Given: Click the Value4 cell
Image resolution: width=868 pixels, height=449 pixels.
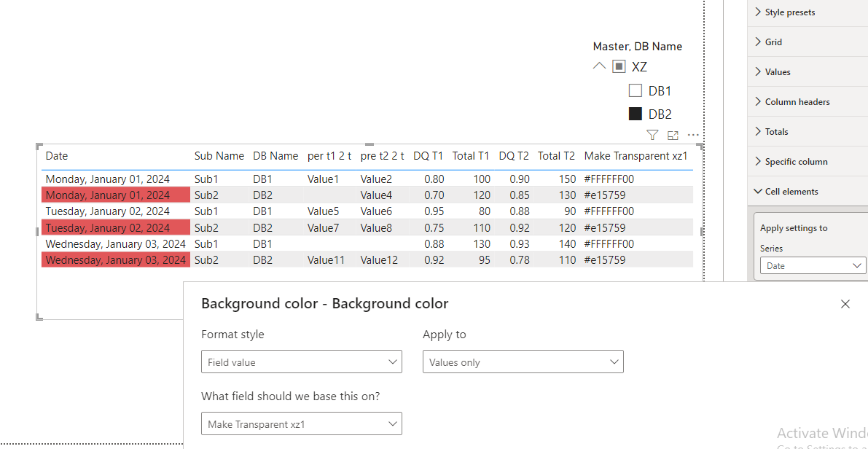Looking at the screenshot, I should [376, 195].
